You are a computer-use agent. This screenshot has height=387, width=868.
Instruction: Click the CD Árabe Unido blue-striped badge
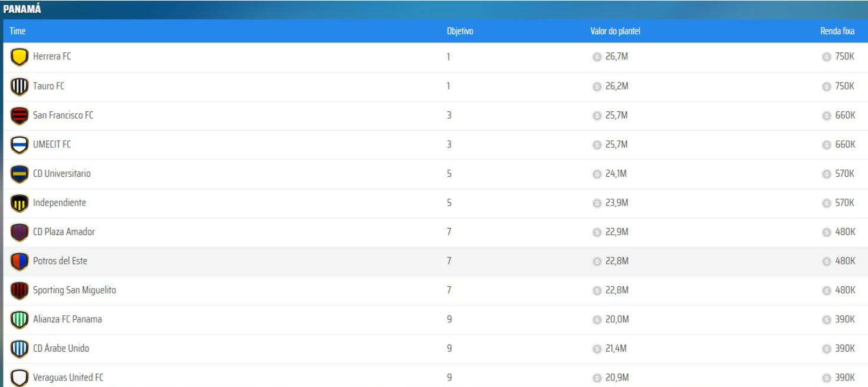19,349
